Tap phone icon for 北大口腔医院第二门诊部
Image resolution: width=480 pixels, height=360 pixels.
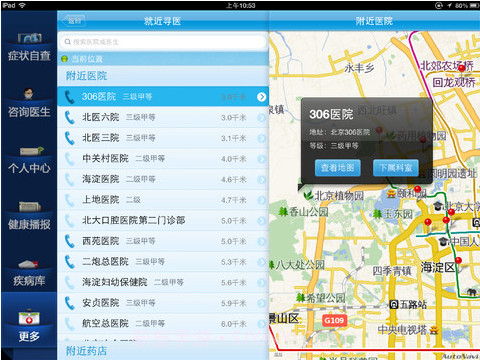tap(69, 221)
